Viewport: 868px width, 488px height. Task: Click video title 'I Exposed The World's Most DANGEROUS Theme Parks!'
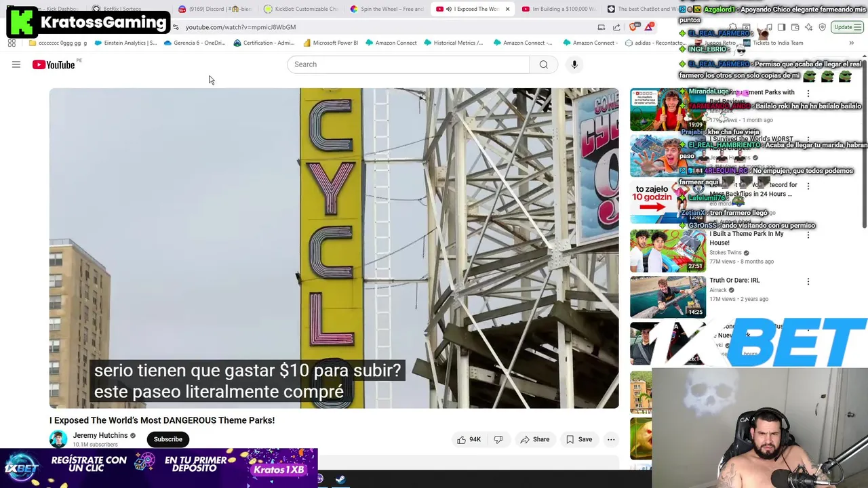(x=162, y=420)
